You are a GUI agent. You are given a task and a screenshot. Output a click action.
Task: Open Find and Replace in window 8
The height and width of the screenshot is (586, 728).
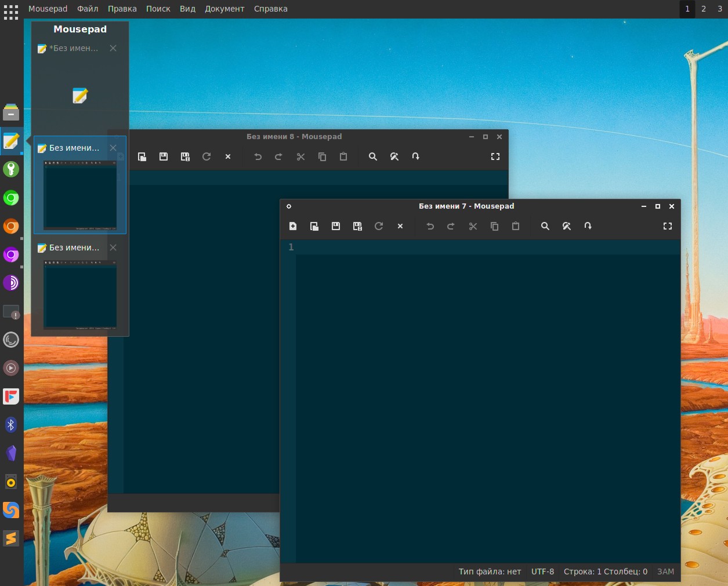point(394,156)
